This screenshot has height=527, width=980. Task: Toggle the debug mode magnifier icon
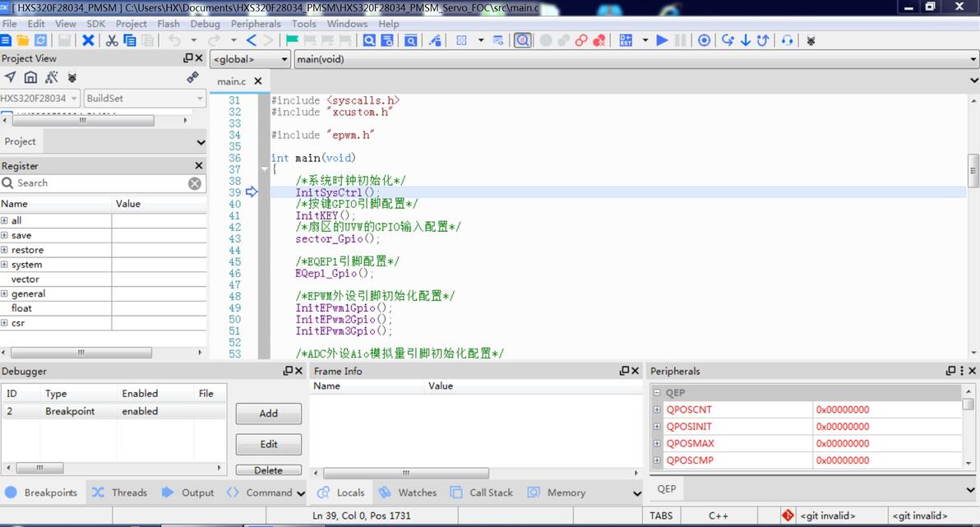[523, 40]
